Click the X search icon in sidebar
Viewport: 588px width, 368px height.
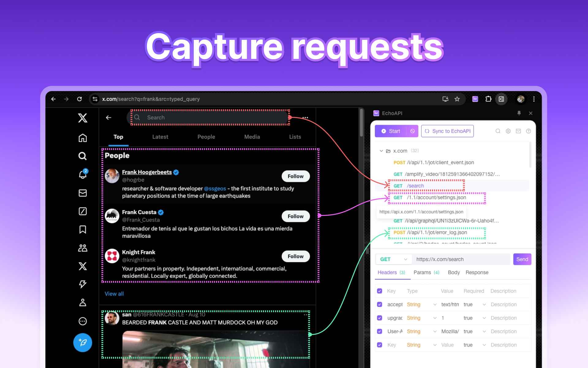pos(83,156)
